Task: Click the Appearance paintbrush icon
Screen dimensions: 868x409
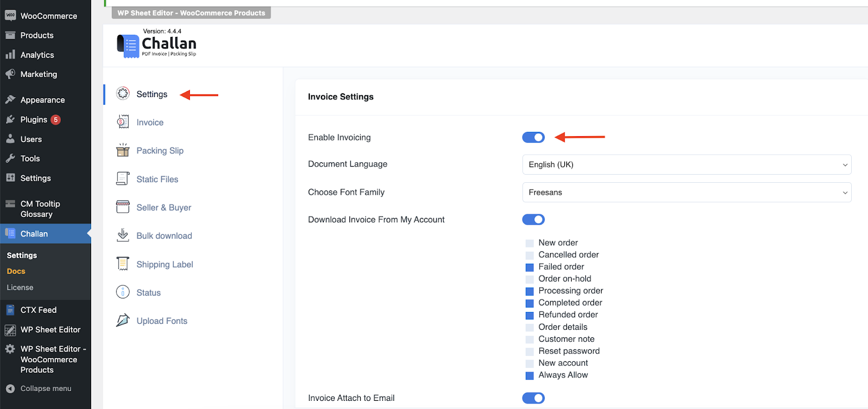Action: tap(10, 100)
